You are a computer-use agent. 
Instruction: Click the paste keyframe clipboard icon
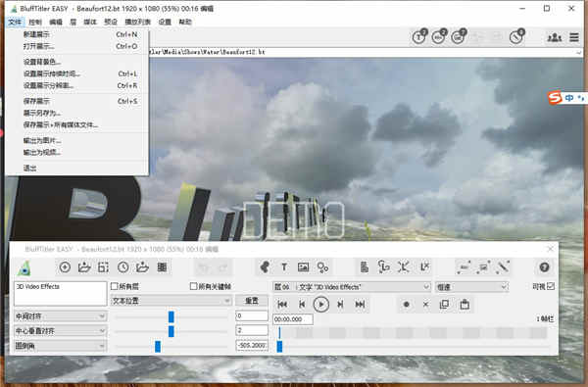pyautogui.click(x=465, y=305)
